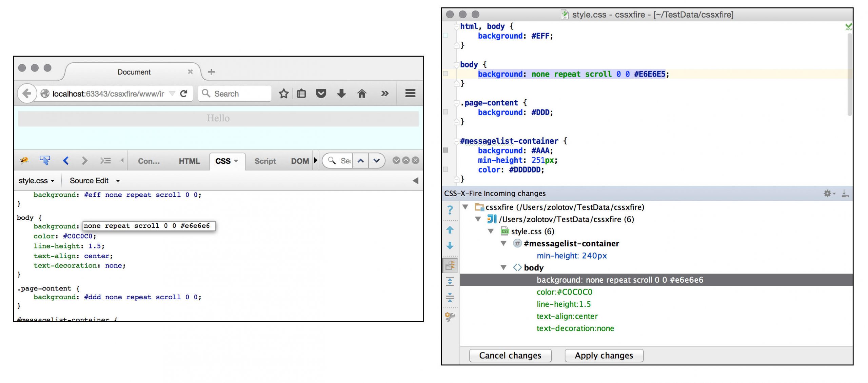The image size is (868, 383).
Task: Open CSS-X-Fire wrench settings
Action: [x=450, y=317]
